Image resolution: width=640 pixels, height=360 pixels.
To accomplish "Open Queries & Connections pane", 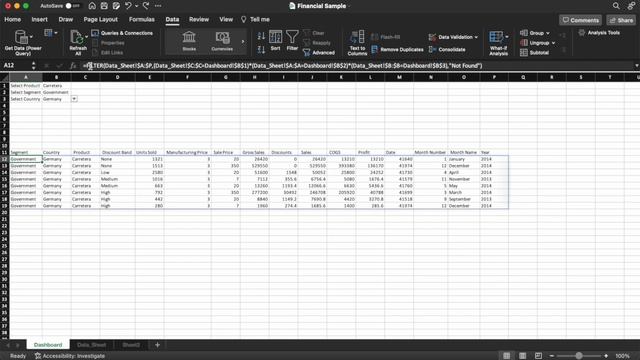I will click(122, 33).
